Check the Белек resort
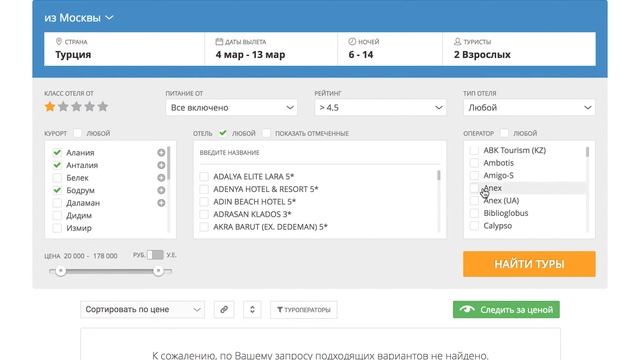The height and width of the screenshot is (360, 640). click(x=57, y=178)
